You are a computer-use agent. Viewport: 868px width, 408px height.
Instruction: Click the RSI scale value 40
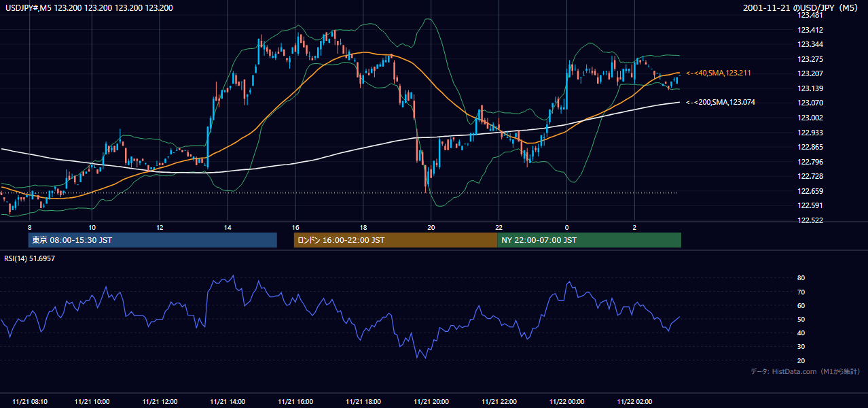point(801,333)
